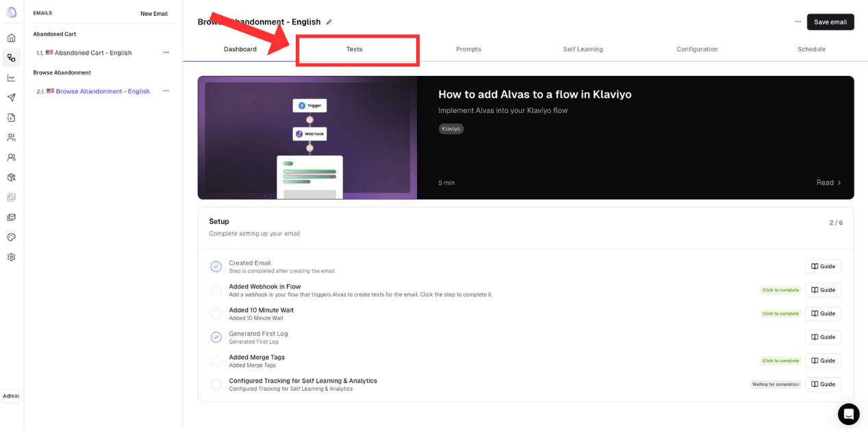Click the Admin button in the sidebar
Screen dimensions: 868x429
11,396
